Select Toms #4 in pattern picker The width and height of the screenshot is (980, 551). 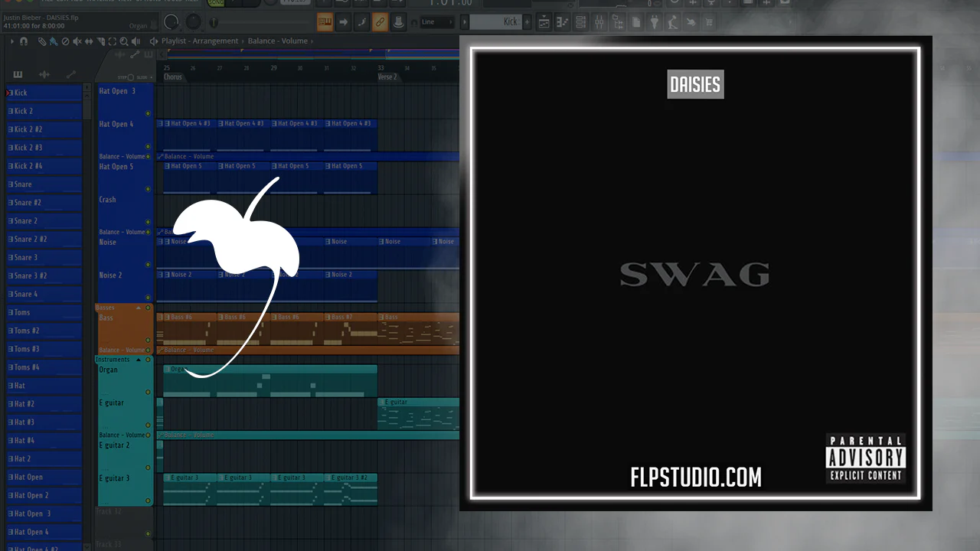click(44, 367)
